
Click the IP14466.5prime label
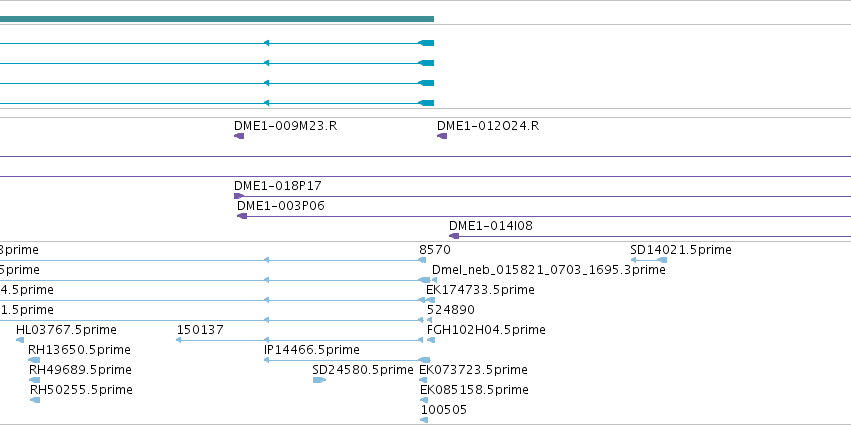(x=312, y=350)
